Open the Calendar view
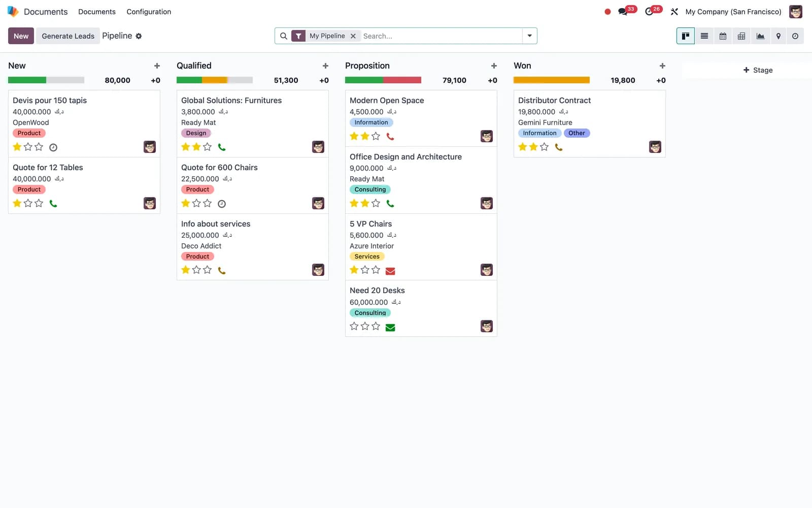Screen dimensions: 812x508 coord(723,36)
